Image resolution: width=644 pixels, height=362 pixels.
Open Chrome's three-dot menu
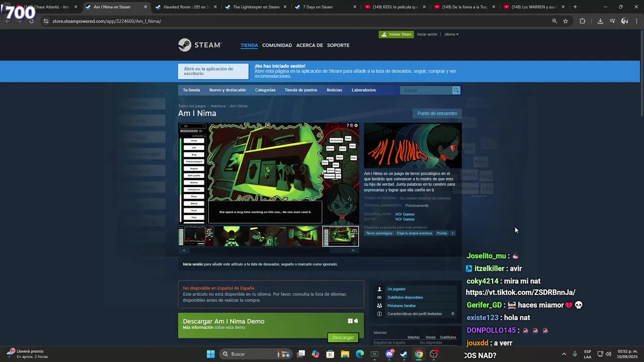(x=637, y=21)
